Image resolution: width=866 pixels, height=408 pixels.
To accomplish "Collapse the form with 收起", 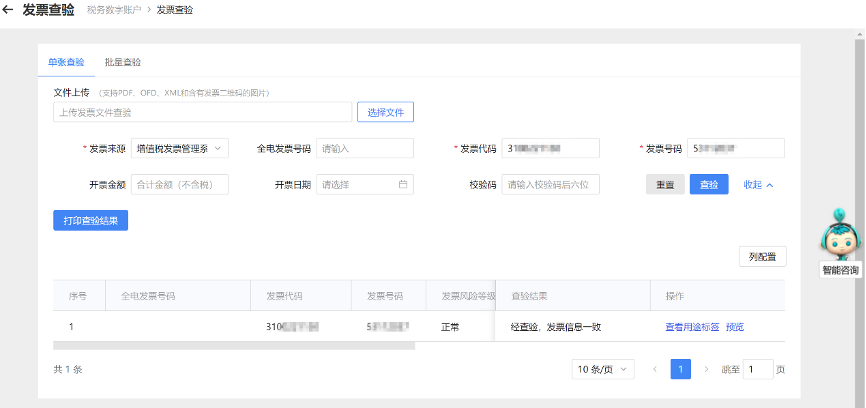I will (x=758, y=185).
